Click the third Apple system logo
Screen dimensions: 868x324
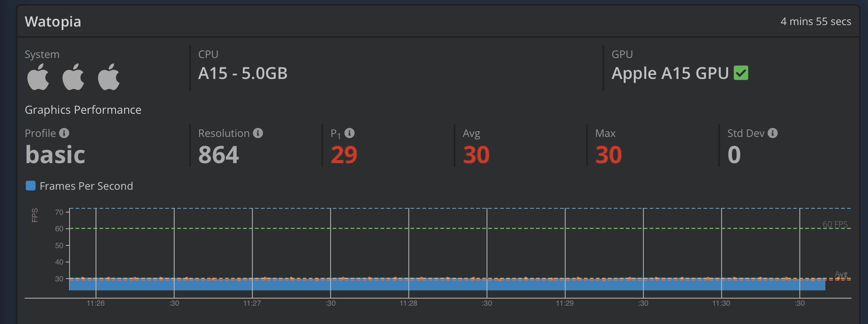pyautogui.click(x=109, y=77)
